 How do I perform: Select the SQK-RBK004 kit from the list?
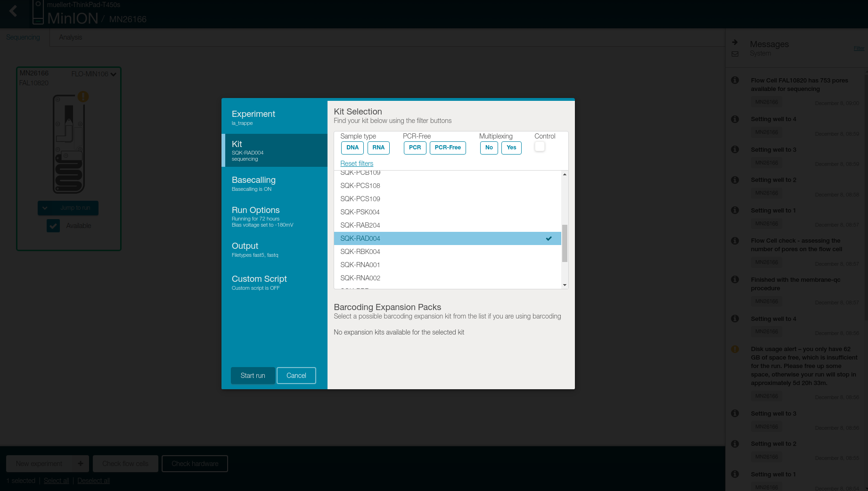click(x=360, y=252)
